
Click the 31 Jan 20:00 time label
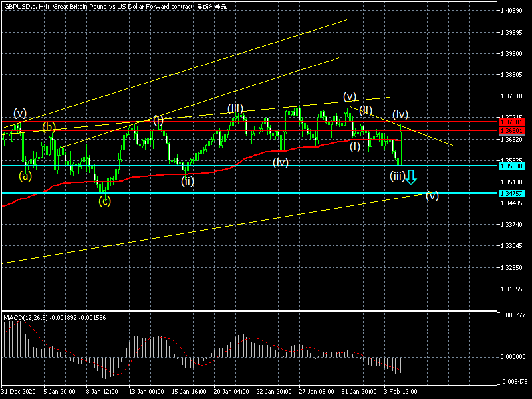[359, 392]
